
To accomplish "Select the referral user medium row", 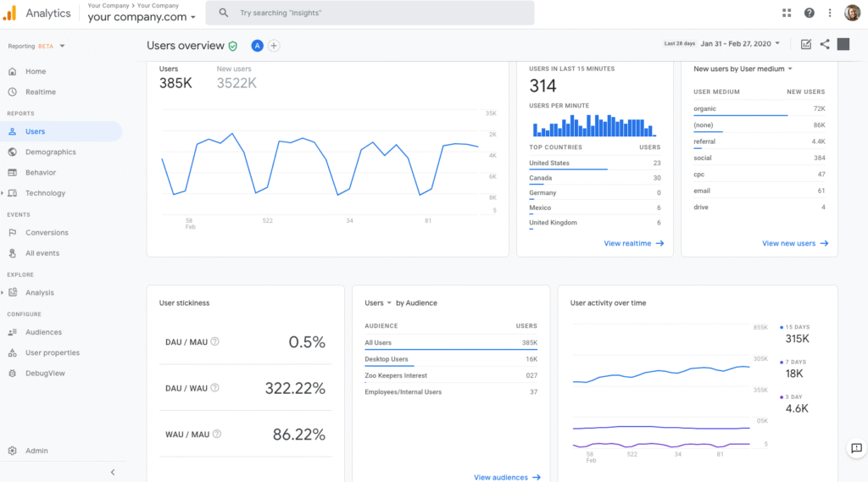I will [x=759, y=142].
